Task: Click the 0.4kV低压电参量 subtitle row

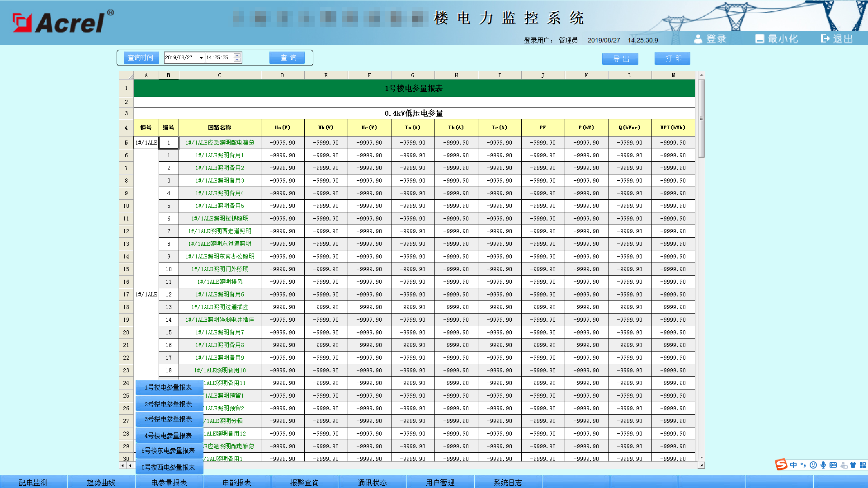Action: click(414, 113)
